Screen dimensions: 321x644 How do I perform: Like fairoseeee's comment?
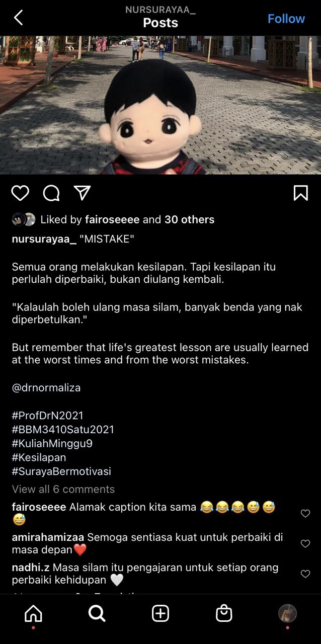click(x=305, y=513)
